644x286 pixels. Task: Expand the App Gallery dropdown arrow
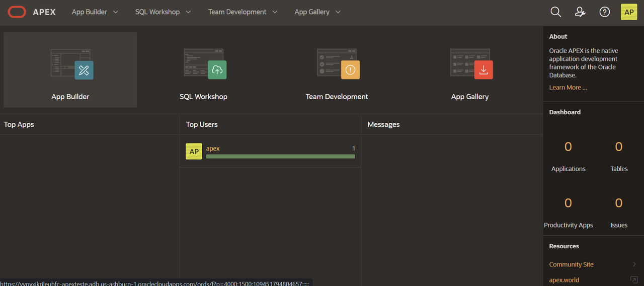click(338, 12)
